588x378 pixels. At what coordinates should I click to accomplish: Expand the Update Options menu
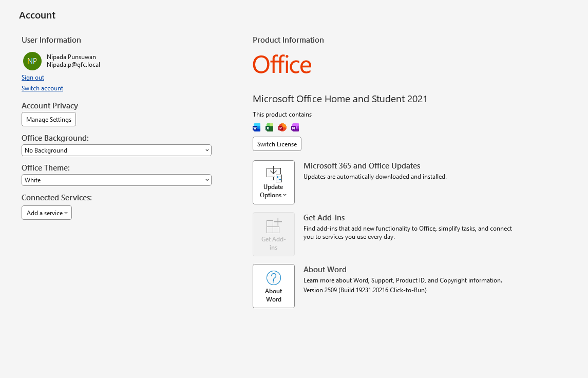click(x=273, y=182)
